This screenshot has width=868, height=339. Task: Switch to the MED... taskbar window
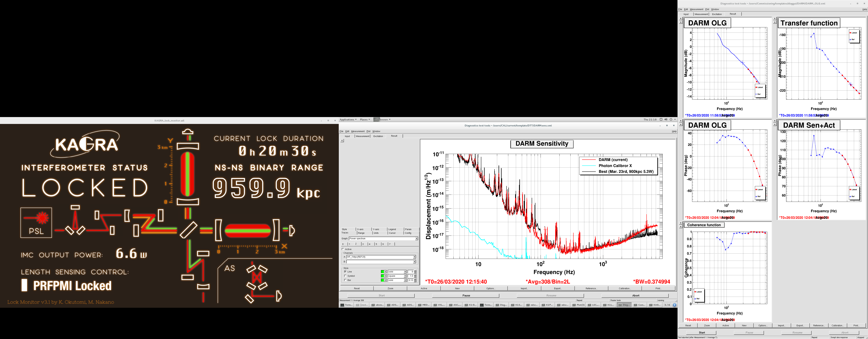424,305
